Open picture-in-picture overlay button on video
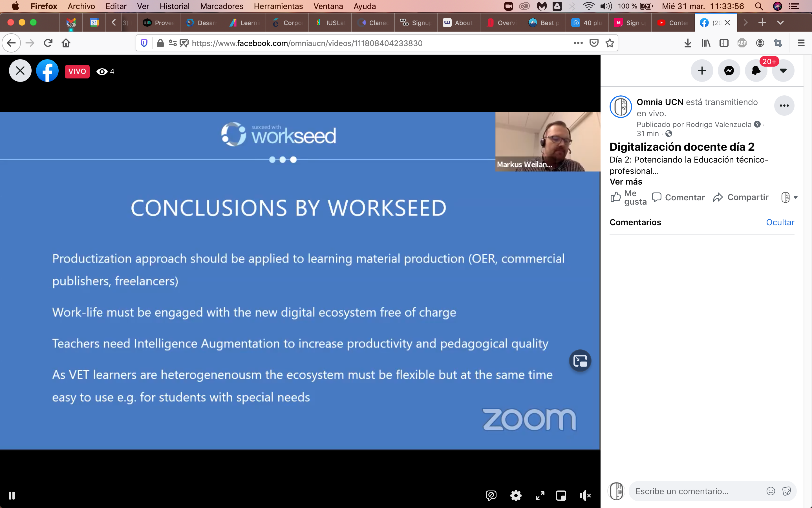The image size is (812, 508). [580, 361]
